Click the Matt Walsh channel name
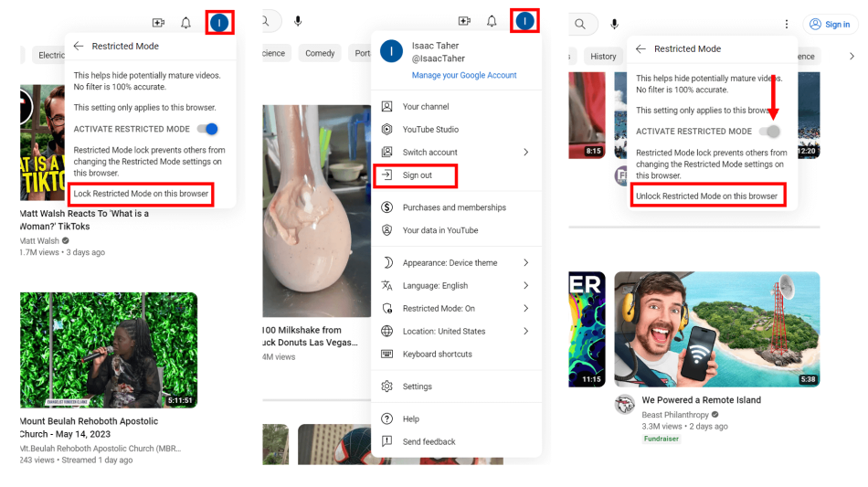Image resolution: width=868 pixels, height=487 pixels. 39,240
